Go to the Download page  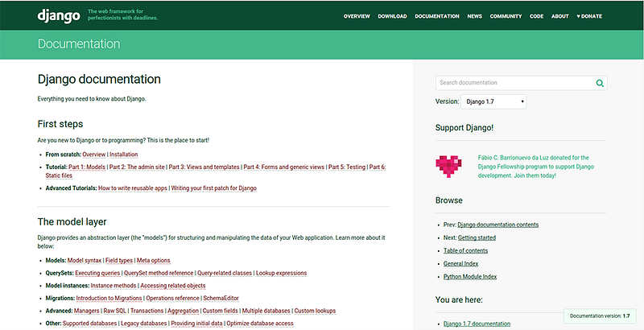coord(392,16)
